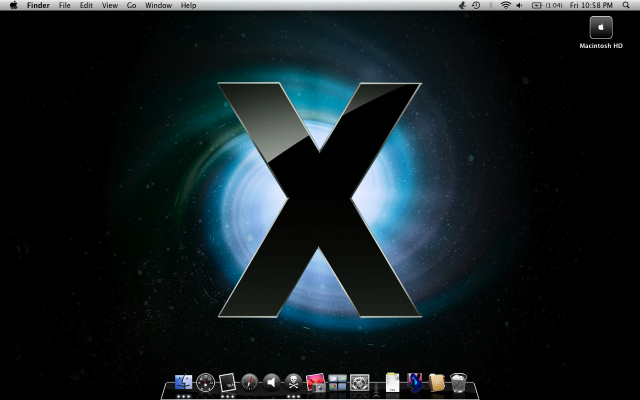Open the Help menu
Screen dimensions: 640x400
point(188,5)
